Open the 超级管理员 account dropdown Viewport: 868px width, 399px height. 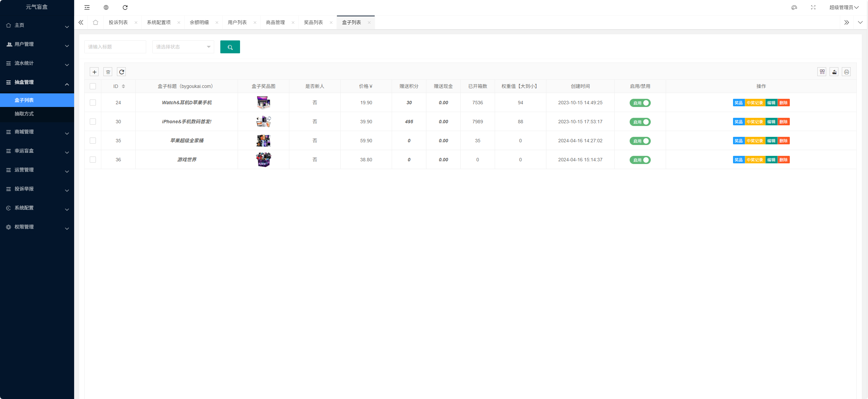pos(844,7)
